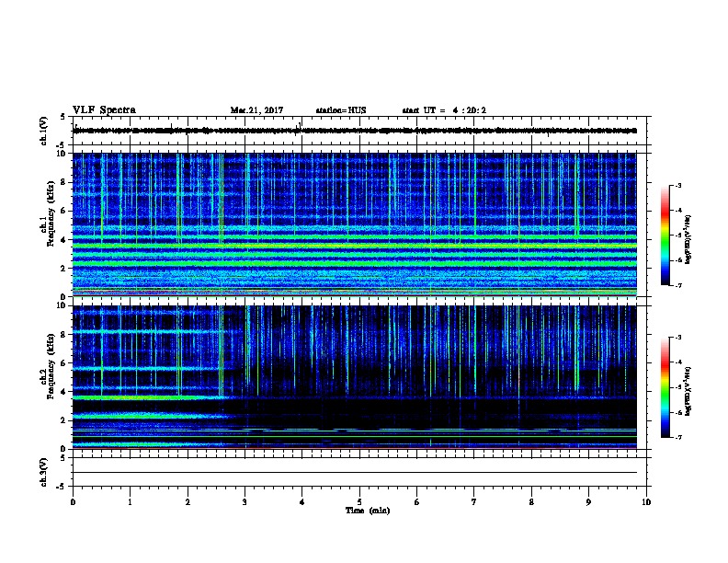Click the flat ch.3 voltage line
This screenshot has width=728, height=563.
[x=355, y=473]
